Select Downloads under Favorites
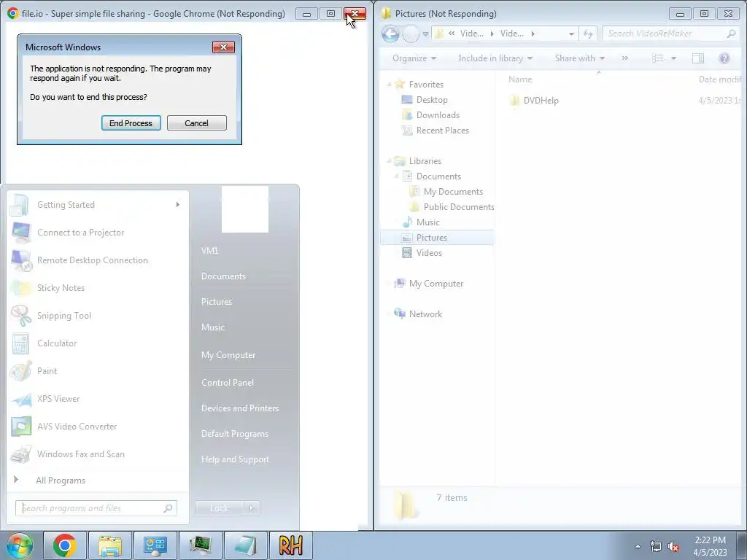Image resolution: width=747 pixels, height=560 pixels. [x=438, y=114]
